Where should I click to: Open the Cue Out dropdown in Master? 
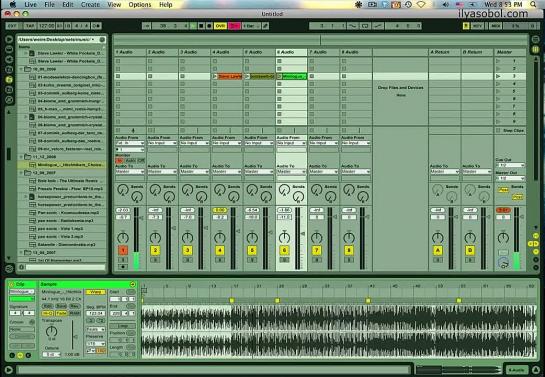tap(510, 165)
